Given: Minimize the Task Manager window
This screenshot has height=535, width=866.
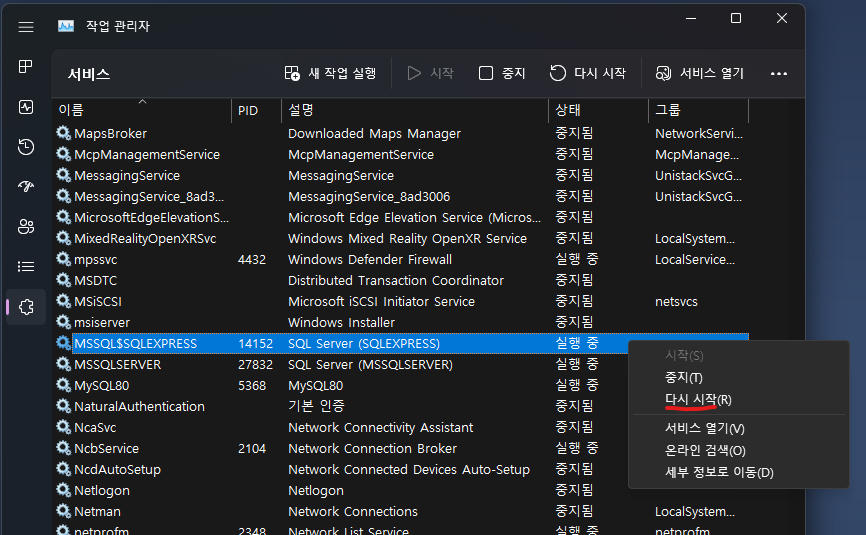Looking at the screenshot, I should [690, 18].
